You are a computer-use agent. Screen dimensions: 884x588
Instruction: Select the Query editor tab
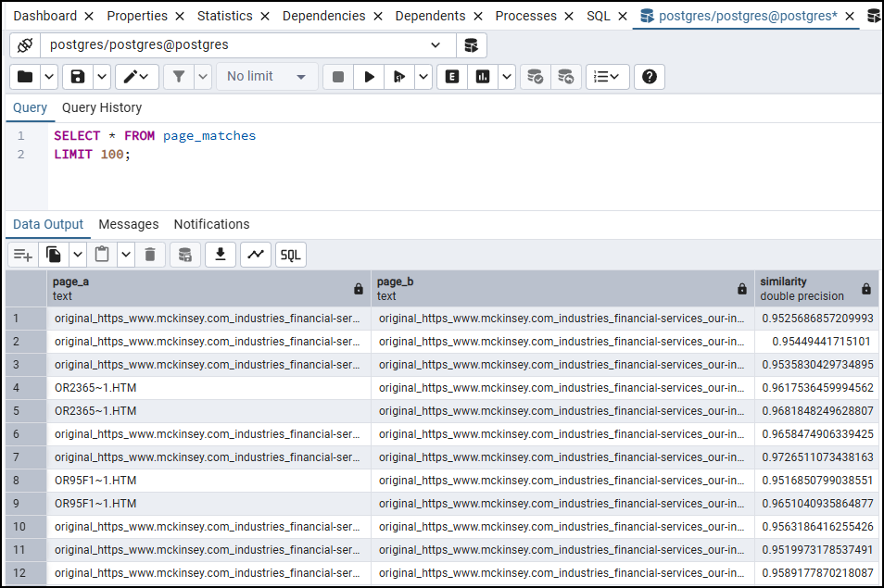tap(30, 107)
